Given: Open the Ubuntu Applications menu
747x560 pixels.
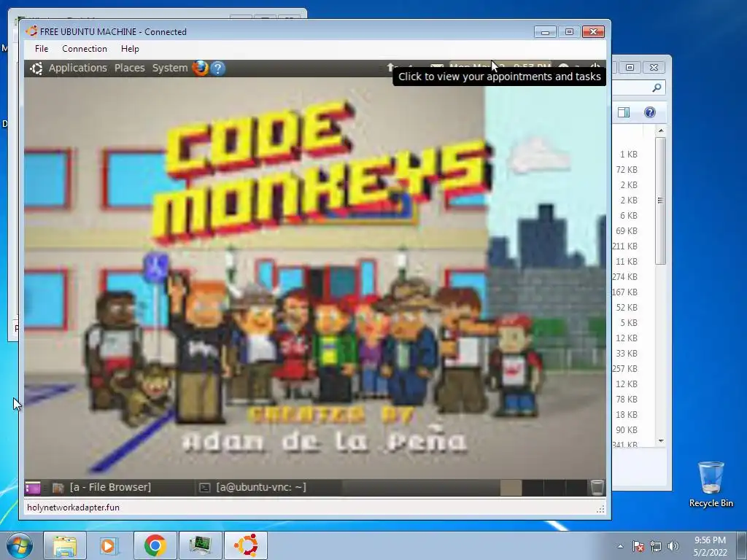Looking at the screenshot, I should pos(77,68).
